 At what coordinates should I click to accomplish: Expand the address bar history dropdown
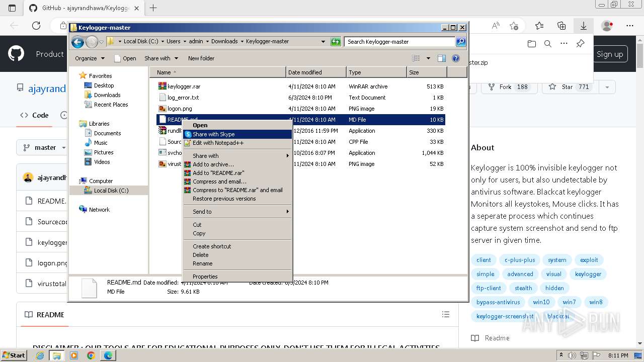[323, 42]
